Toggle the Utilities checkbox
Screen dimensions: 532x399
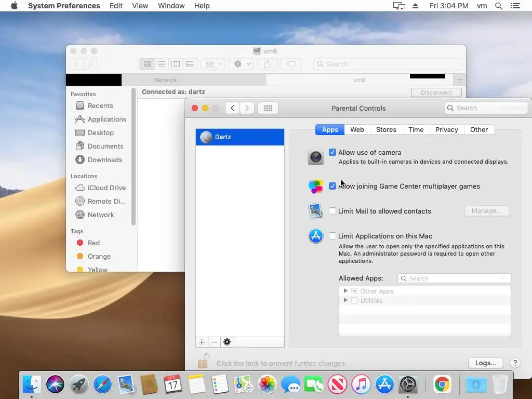[x=354, y=301]
